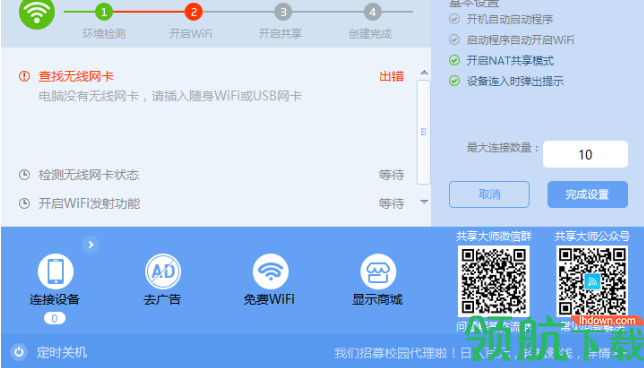Click the 创建完成 step label
The image size is (644, 368).
(x=370, y=34)
